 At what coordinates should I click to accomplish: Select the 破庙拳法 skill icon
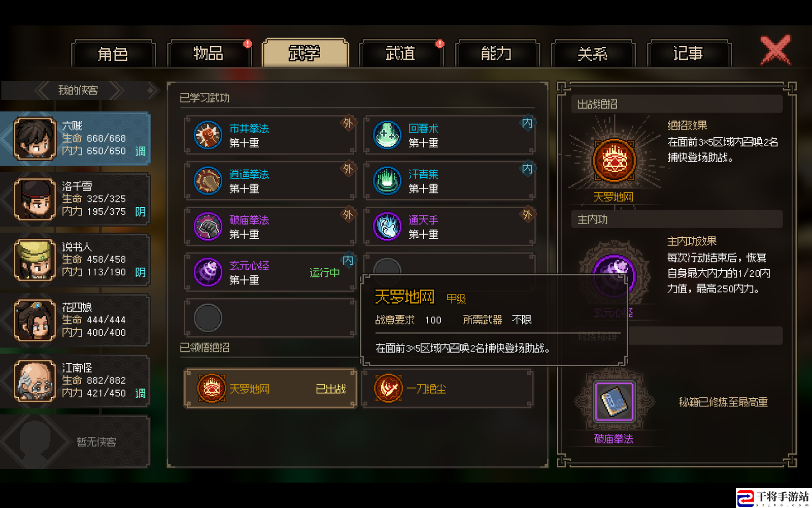pos(208,227)
